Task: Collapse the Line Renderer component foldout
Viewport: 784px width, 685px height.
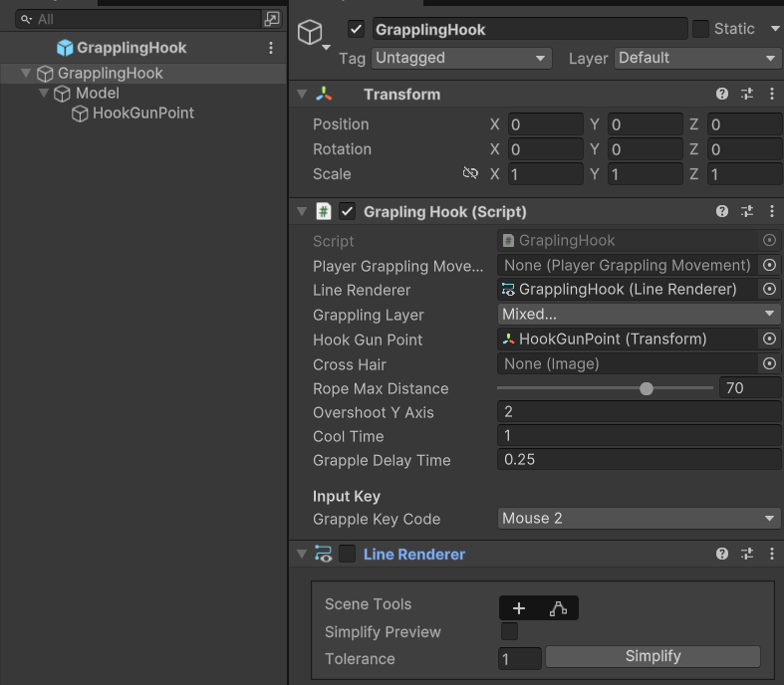Action: click(302, 554)
